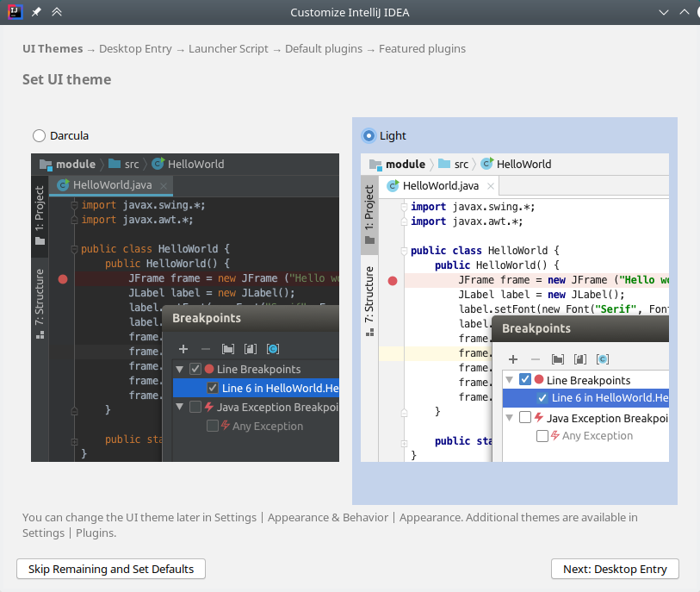The image size is (700, 592).
Task: Toggle Line Breakpoints checkbox in Light preview
Action: (x=525, y=380)
